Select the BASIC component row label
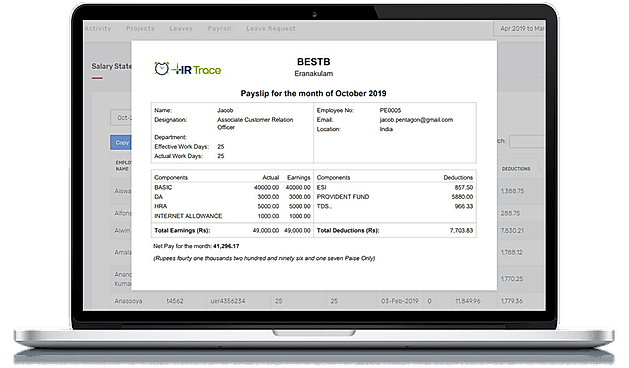The height and width of the screenshot is (368, 629). coord(163,187)
